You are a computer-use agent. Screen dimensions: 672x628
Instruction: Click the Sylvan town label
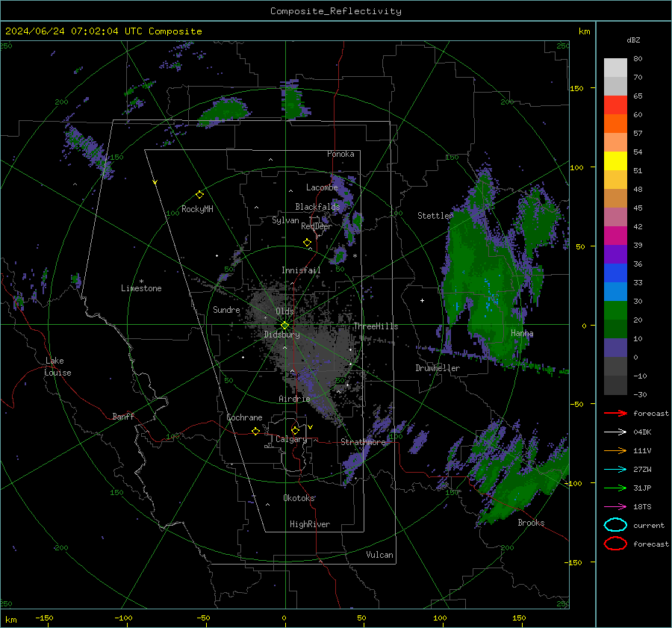pyautogui.click(x=285, y=220)
